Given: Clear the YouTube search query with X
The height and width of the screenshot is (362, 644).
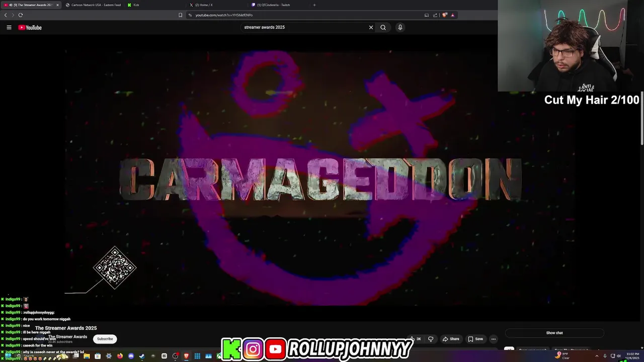Looking at the screenshot, I should (x=371, y=28).
